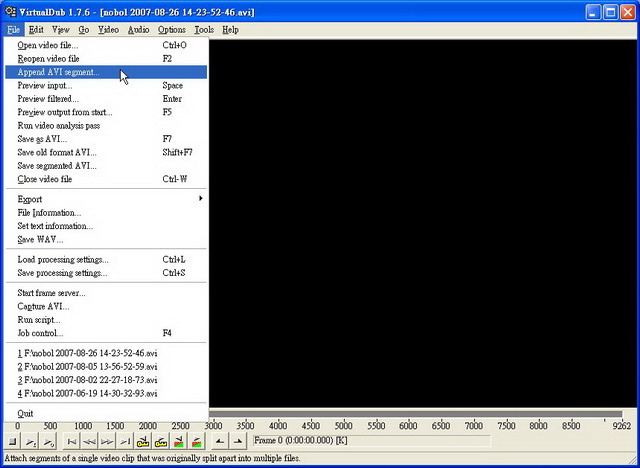This screenshot has height=468, width=640.
Task: Choose Capture AVI
Action: coord(106,306)
